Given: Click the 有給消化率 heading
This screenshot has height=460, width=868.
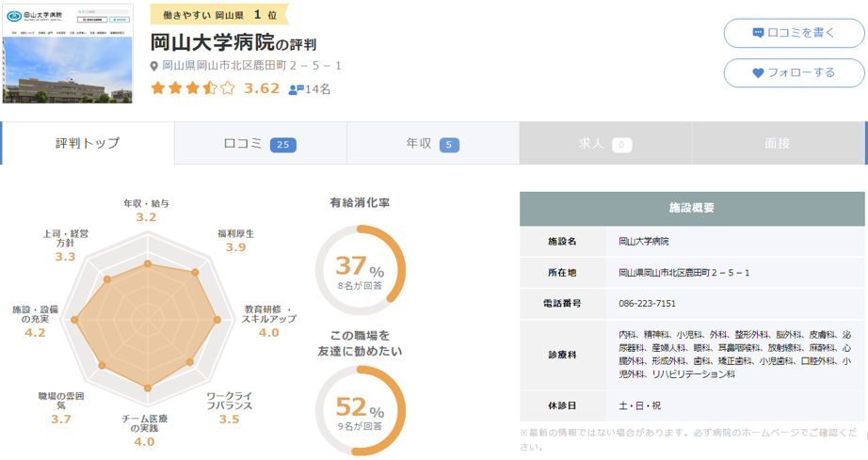Looking at the screenshot, I should [360, 203].
